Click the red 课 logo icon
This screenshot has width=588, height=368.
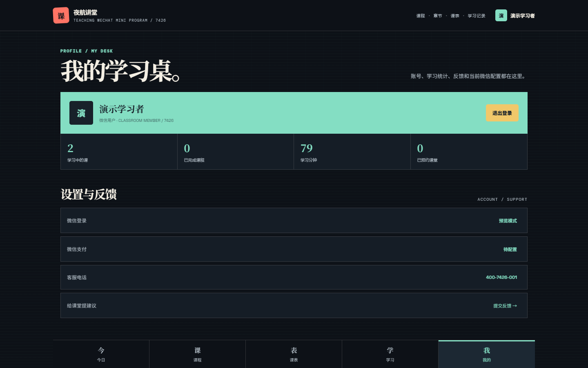click(61, 16)
